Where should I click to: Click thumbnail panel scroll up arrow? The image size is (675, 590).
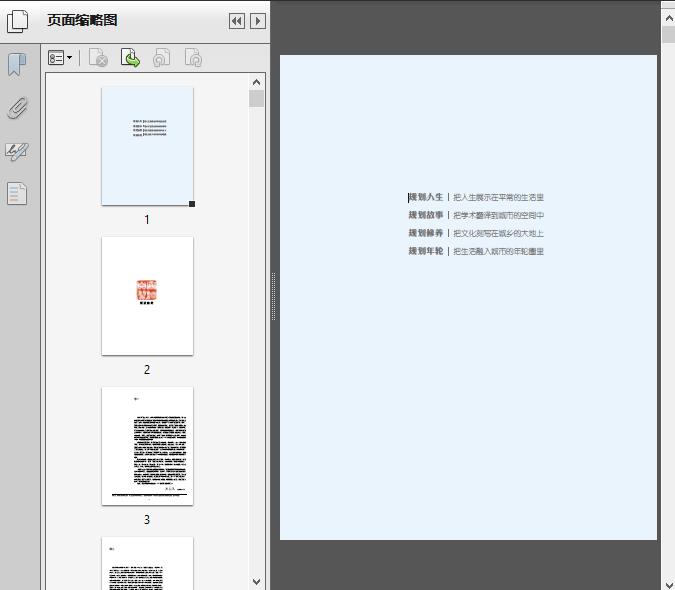click(257, 82)
